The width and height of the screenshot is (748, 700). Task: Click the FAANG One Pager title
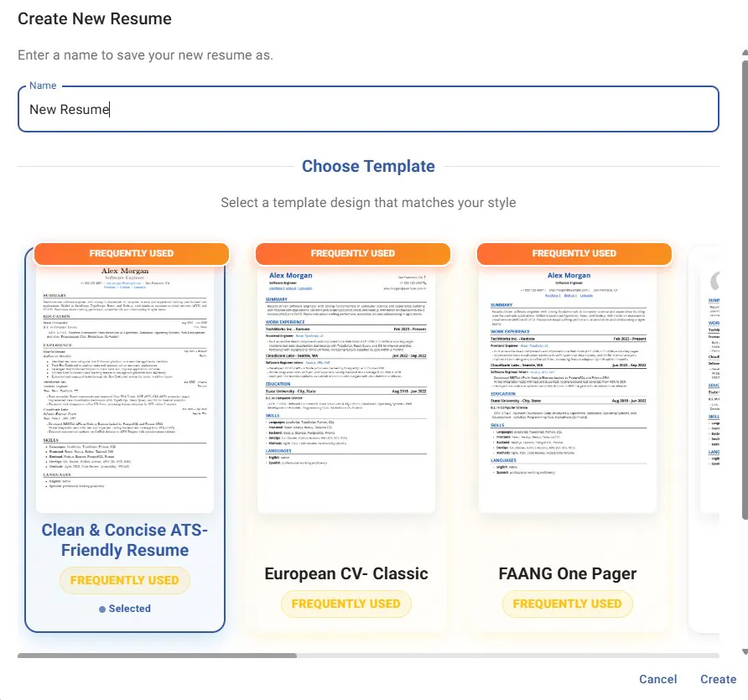click(567, 573)
